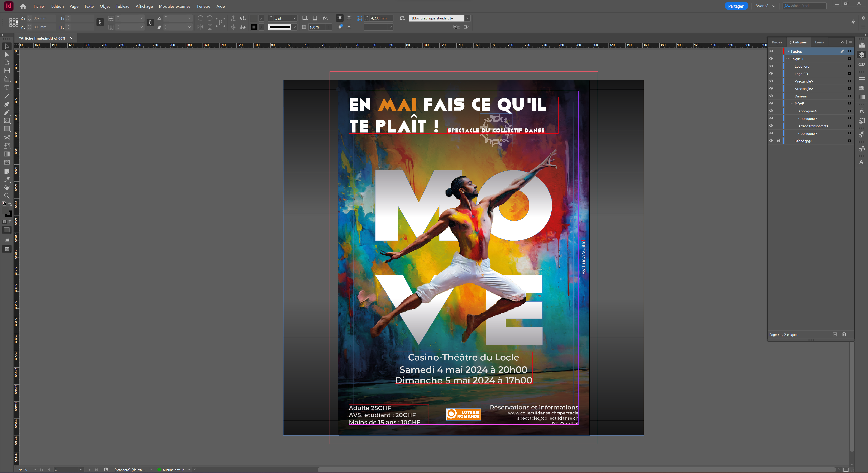Hide the Danseur layer
Viewport: 868px width, 473px height.
771,96
